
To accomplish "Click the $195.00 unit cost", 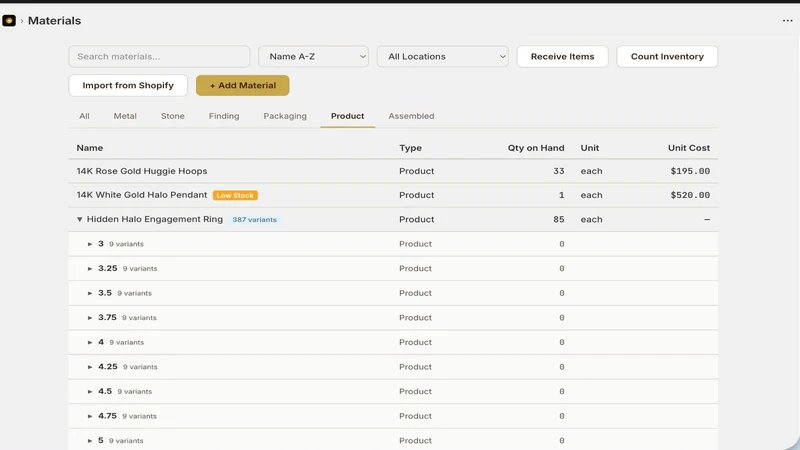I will click(x=690, y=171).
